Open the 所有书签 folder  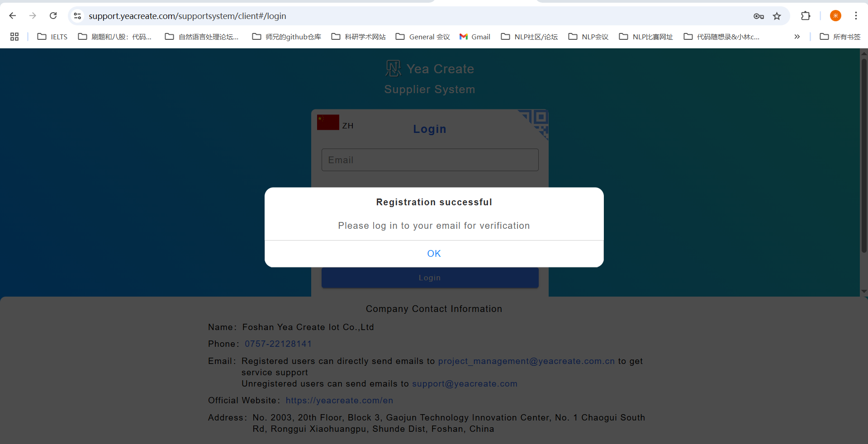coord(840,37)
